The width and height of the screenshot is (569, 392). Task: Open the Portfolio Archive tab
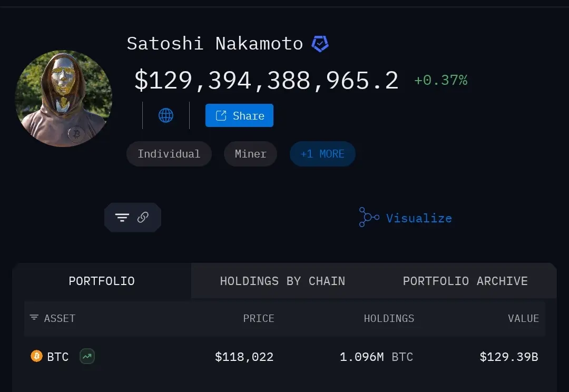point(465,281)
